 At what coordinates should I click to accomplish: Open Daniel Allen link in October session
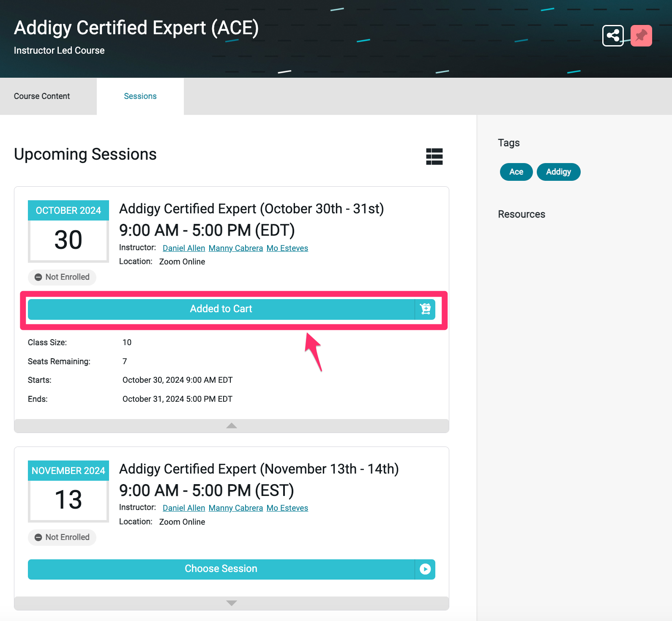[x=184, y=248]
